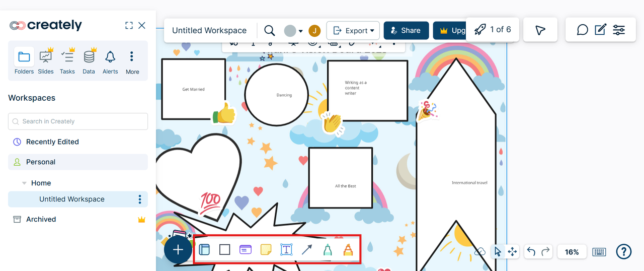Select the purple card tool
The width and height of the screenshot is (644, 271).
[245, 249]
